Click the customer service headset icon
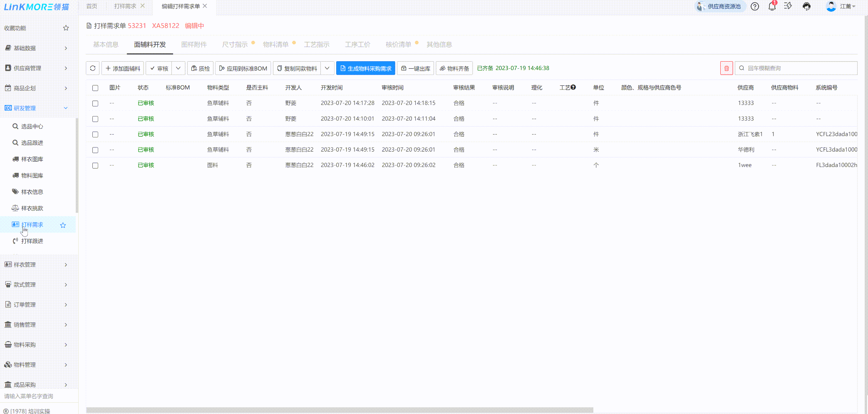Image resolution: width=868 pixels, height=414 pixels. click(806, 6)
